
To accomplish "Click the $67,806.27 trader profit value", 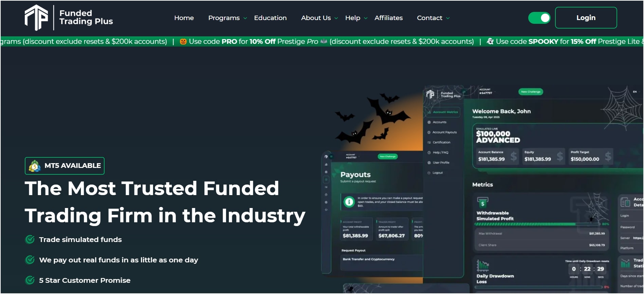I will click(x=391, y=236).
